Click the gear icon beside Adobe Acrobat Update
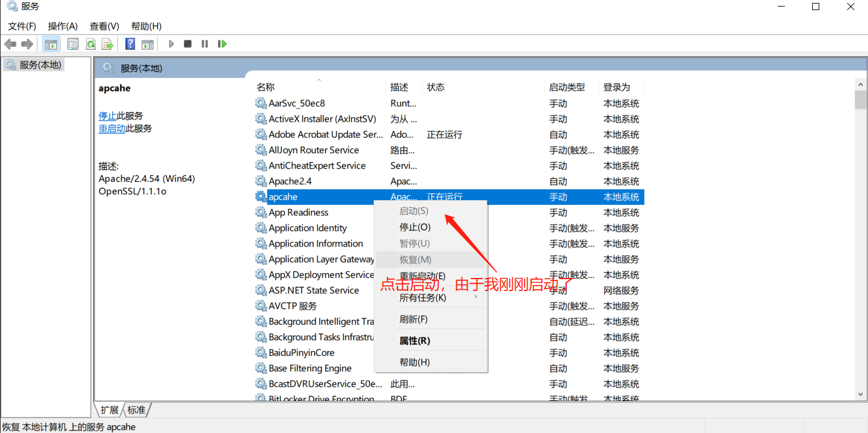Image resolution: width=868 pixels, height=433 pixels. [x=261, y=134]
